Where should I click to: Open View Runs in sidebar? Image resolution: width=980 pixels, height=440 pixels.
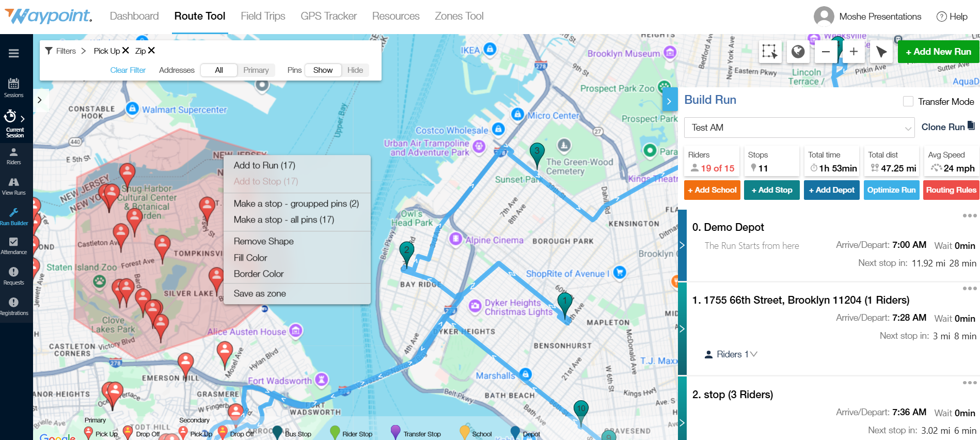tap(14, 186)
